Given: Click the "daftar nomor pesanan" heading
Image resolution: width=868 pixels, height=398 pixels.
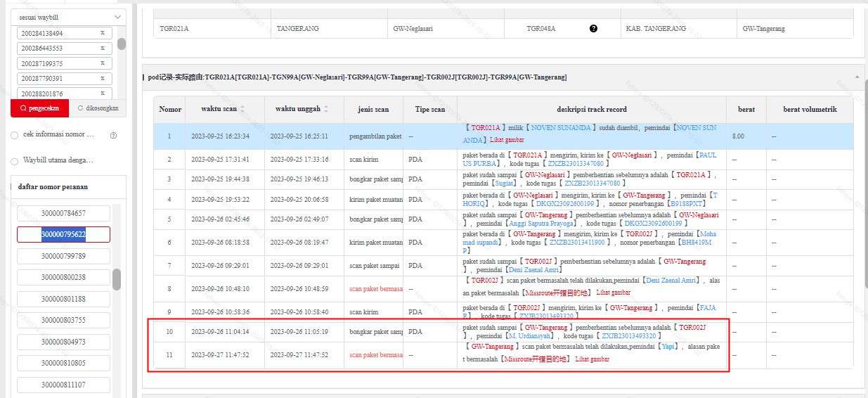Looking at the screenshot, I should click(53, 187).
